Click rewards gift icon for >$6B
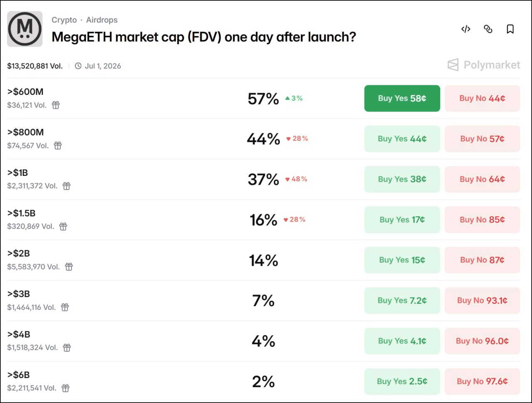532x403 pixels. click(x=65, y=388)
